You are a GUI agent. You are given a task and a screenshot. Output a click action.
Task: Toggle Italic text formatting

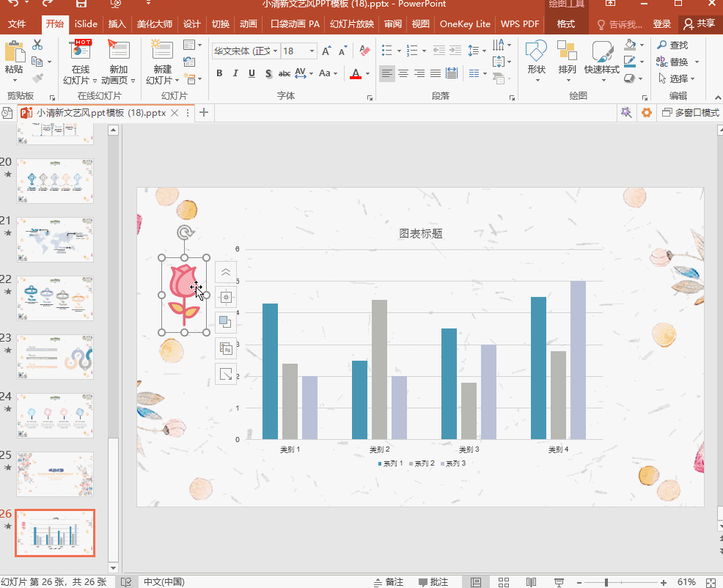tap(235, 73)
